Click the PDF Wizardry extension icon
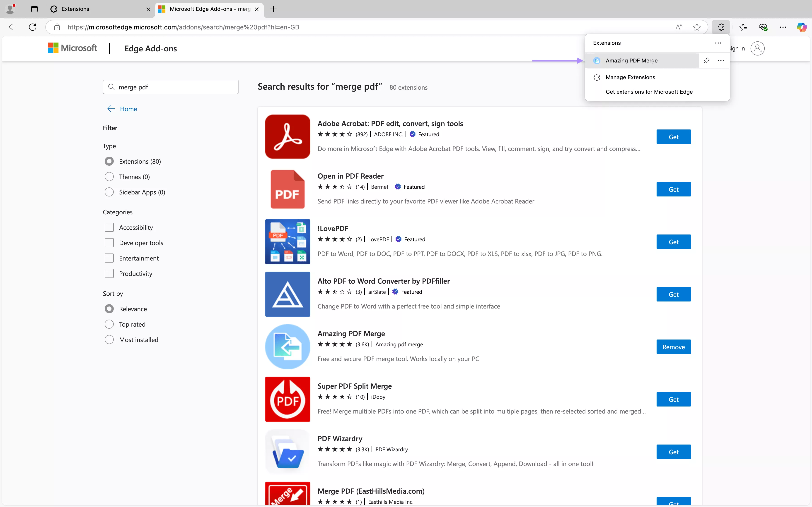Screen dimensions: 812x507 [287, 451]
